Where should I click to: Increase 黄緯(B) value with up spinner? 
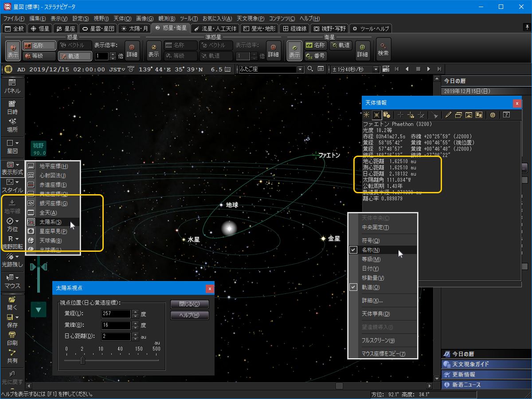click(x=136, y=323)
